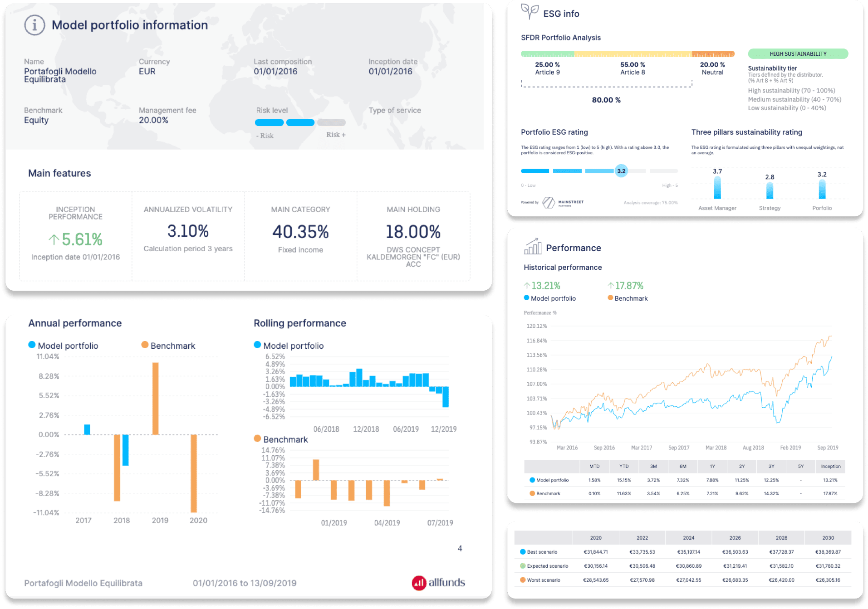Click the orange 2019 benchmark bar
The width and height of the screenshot is (868, 609).
[156, 398]
